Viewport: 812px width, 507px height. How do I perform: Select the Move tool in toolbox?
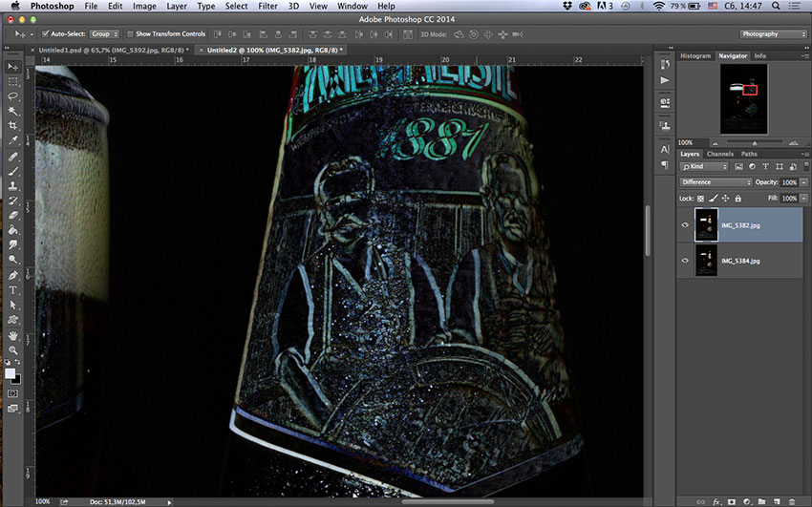[13, 67]
